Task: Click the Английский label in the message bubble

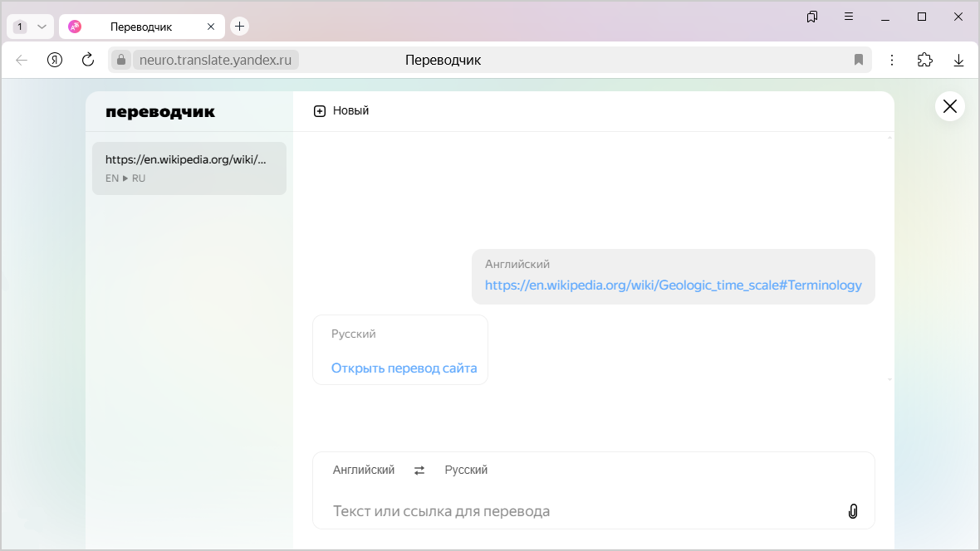Action: tap(517, 264)
